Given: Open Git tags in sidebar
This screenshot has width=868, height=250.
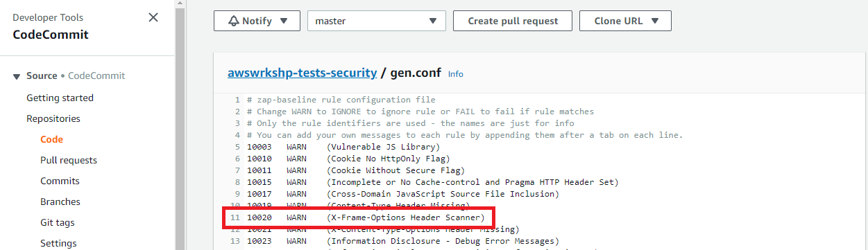Looking at the screenshot, I should click(58, 222).
